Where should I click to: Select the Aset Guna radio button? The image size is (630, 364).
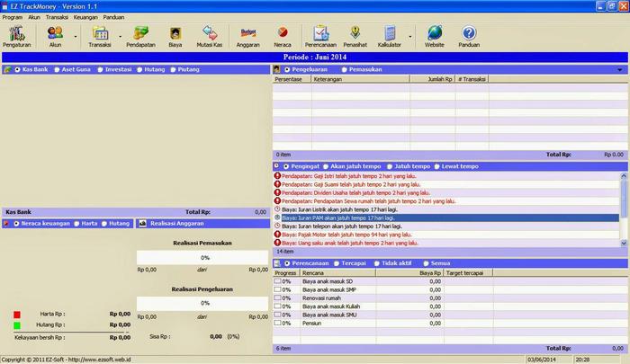coord(58,69)
